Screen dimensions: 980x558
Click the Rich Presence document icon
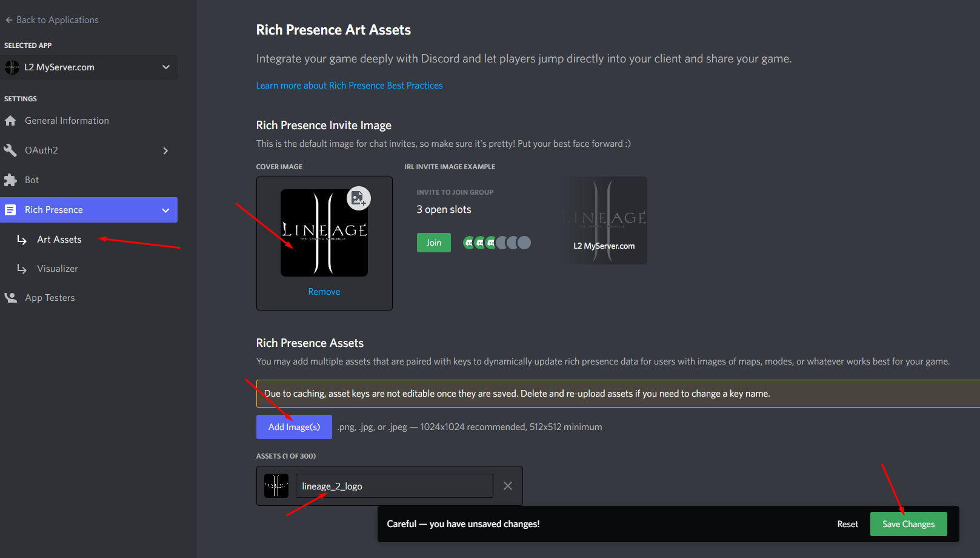10,210
